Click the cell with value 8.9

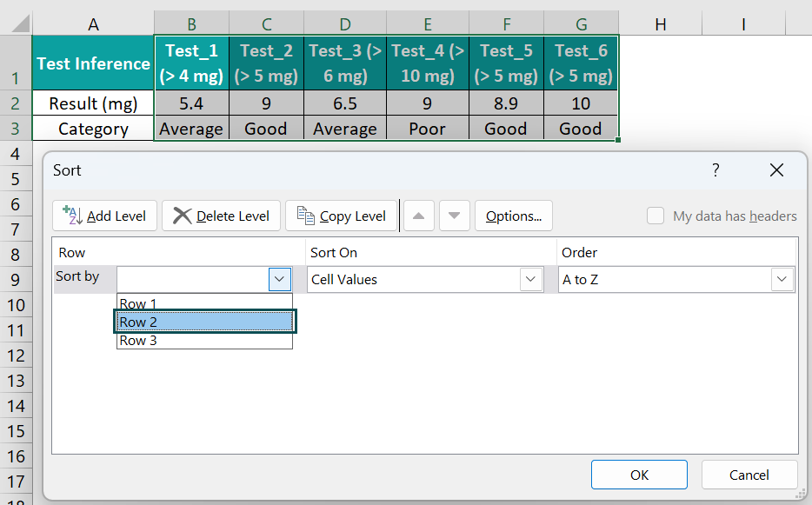click(507, 103)
